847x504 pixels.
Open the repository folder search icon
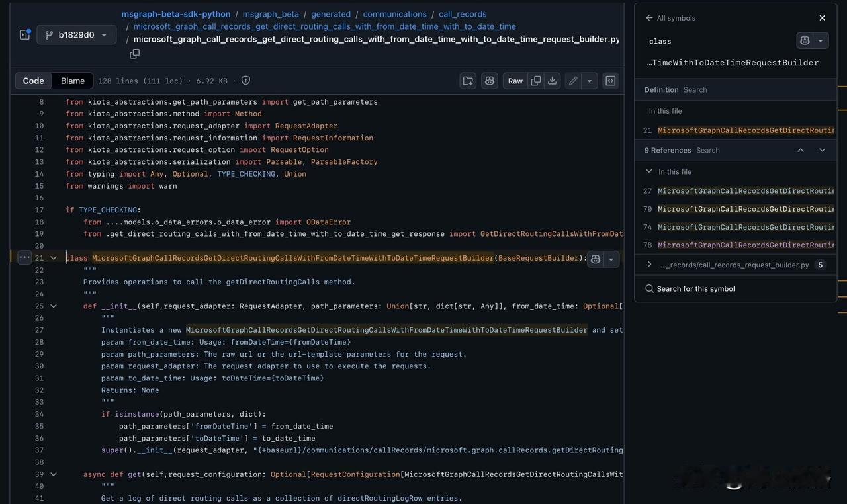(x=468, y=81)
